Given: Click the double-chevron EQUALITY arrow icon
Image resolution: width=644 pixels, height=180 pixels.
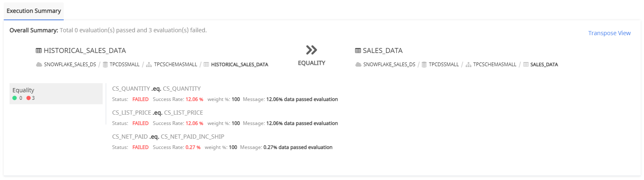Looking at the screenshot, I should coord(311,50).
